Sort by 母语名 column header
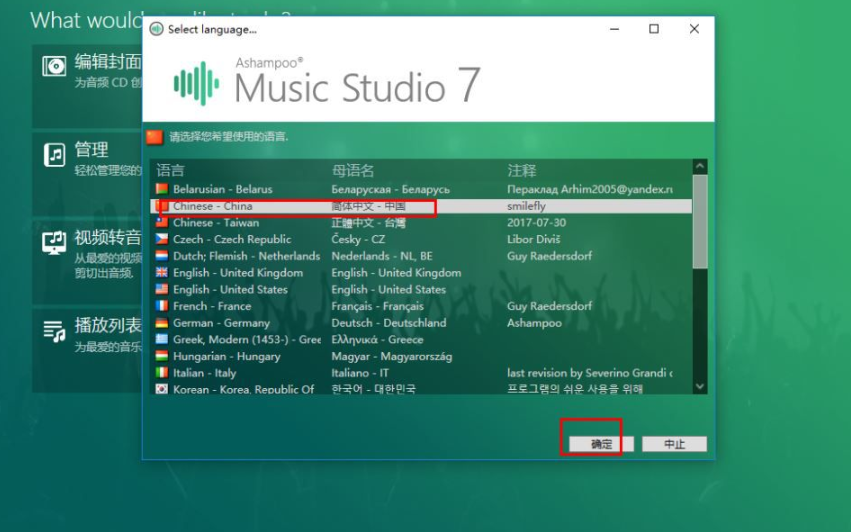The height and width of the screenshot is (532, 851). tap(353, 171)
